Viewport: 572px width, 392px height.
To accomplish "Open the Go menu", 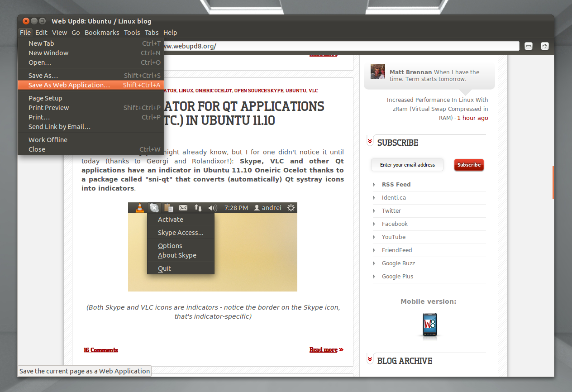I will coord(76,33).
